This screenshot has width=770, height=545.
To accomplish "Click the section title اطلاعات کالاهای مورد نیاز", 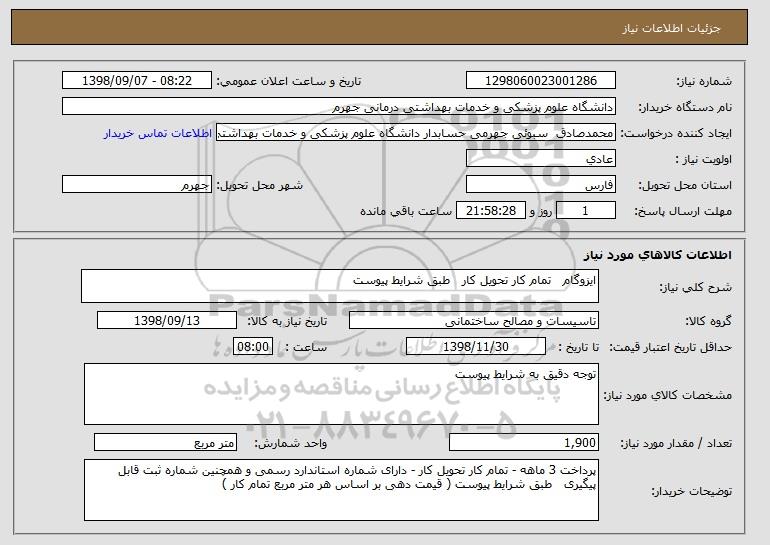I will pyautogui.click(x=658, y=255).
